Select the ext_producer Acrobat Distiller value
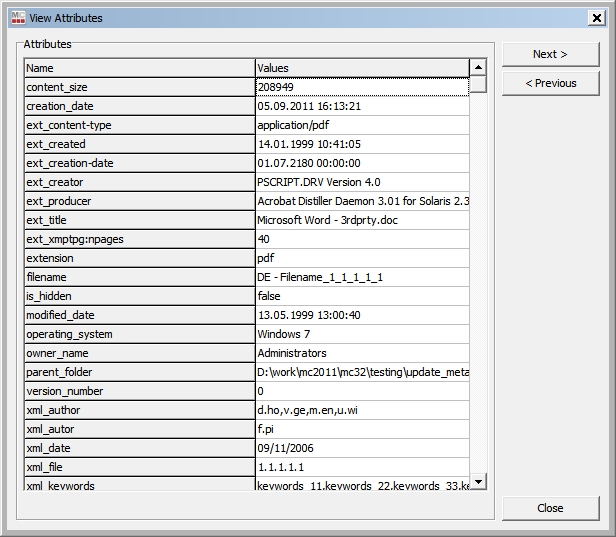Viewport: 616px width, 537px height. [x=361, y=201]
